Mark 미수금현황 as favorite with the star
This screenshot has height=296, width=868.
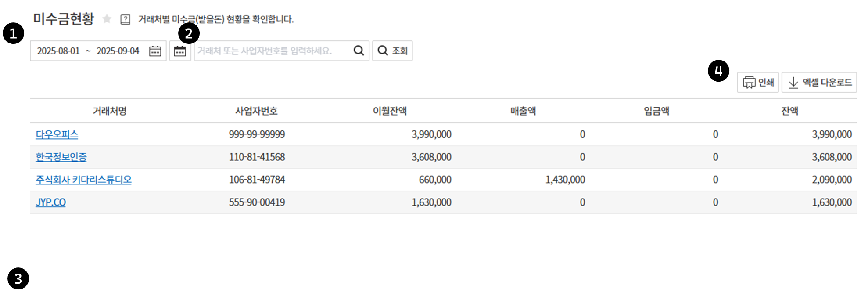107,19
